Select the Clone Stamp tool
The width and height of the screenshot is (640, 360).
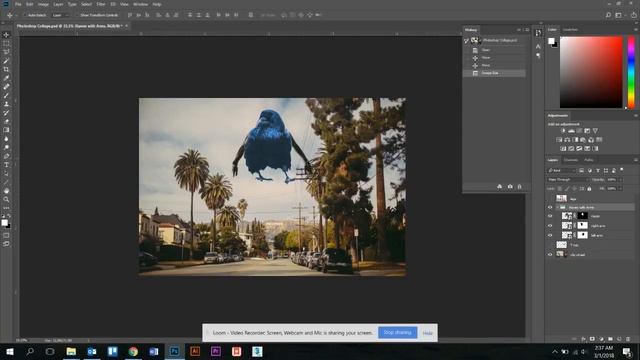coord(6,104)
